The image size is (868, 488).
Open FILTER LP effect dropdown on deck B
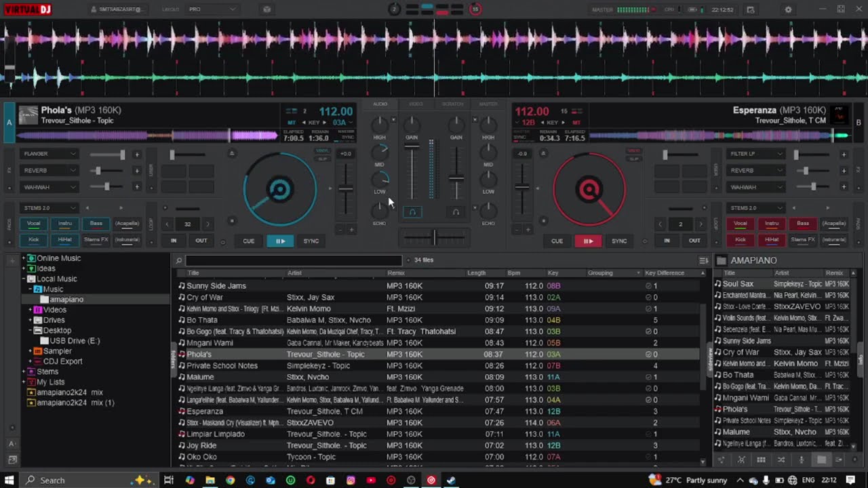point(756,155)
